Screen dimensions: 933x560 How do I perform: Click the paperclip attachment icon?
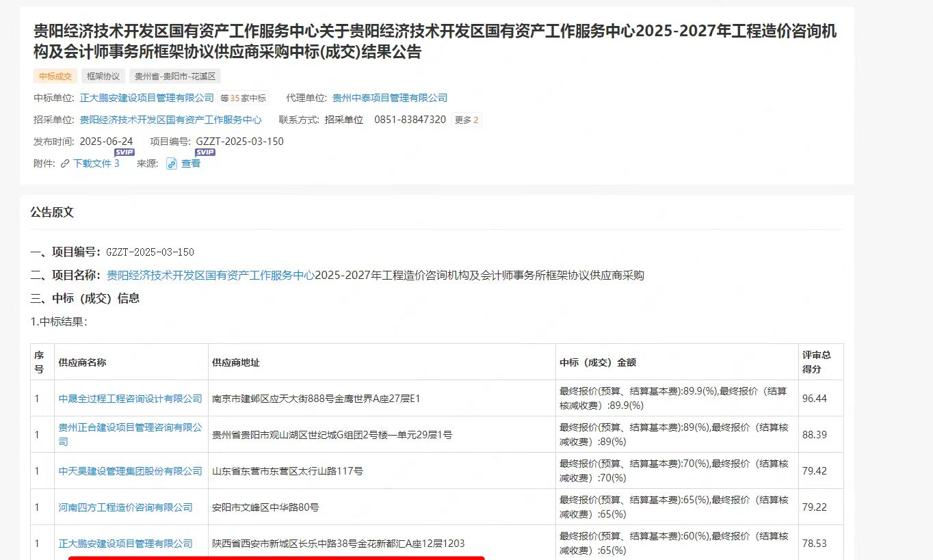tap(65, 163)
